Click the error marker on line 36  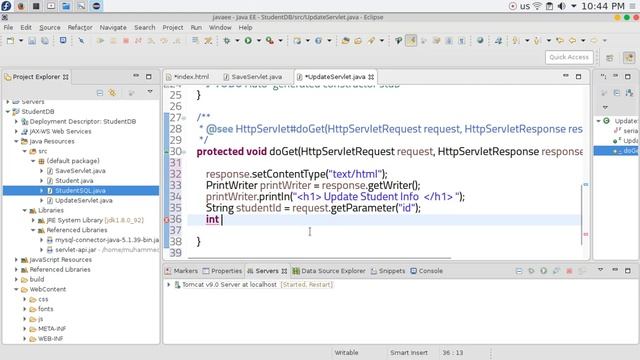point(167,220)
